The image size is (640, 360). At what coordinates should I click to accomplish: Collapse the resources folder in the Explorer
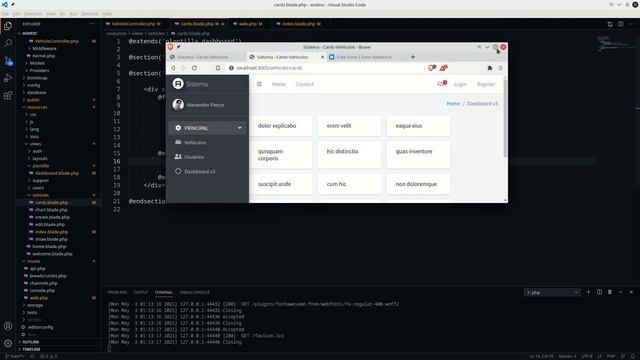(x=37, y=107)
